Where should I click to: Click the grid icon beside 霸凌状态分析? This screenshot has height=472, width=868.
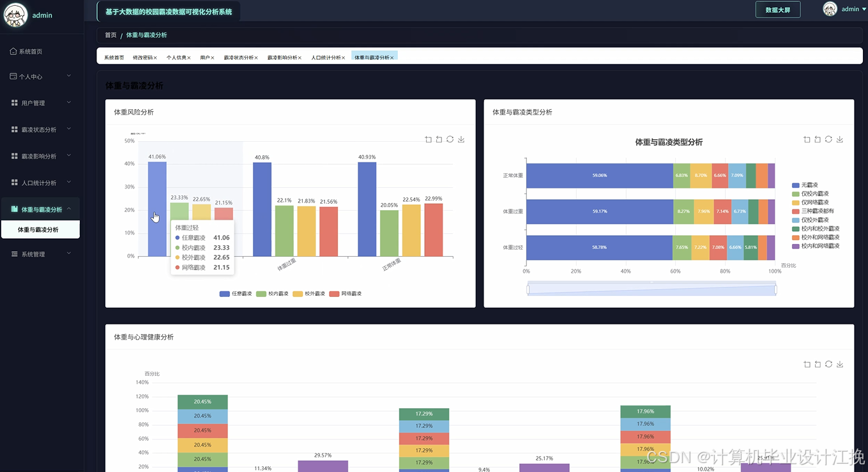pos(15,130)
